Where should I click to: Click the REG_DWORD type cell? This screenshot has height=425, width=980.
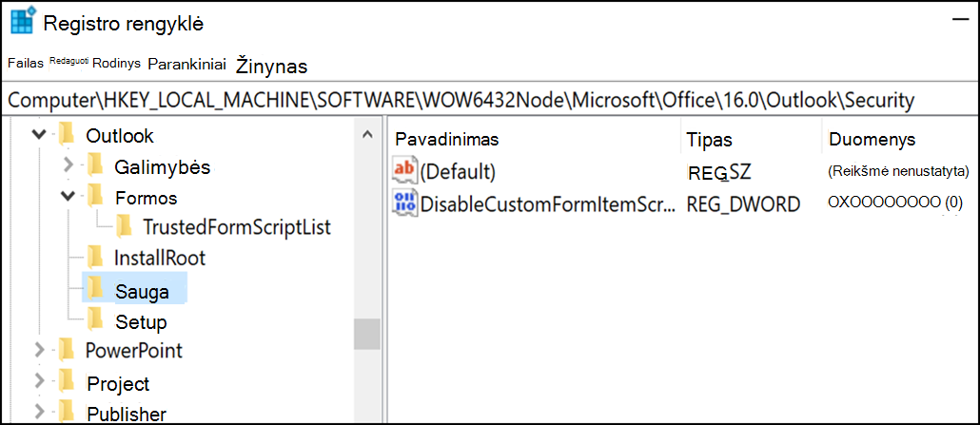click(x=743, y=203)
